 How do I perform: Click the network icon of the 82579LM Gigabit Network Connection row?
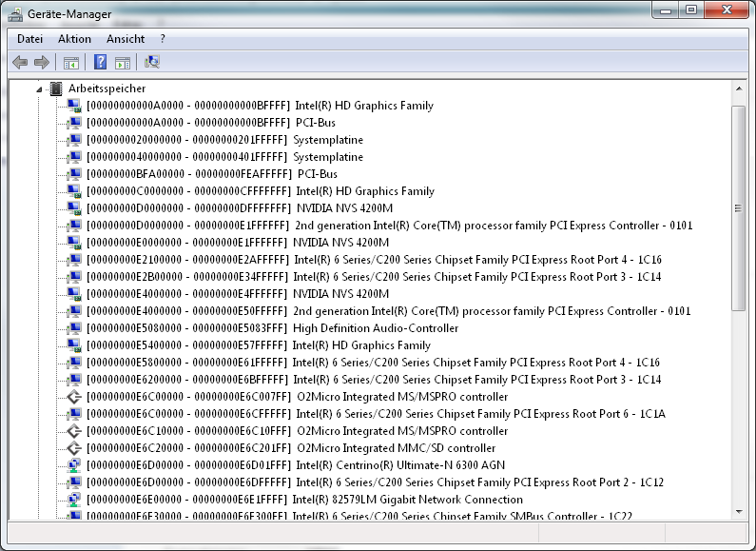pyautogui.click(x=74, y=500)
